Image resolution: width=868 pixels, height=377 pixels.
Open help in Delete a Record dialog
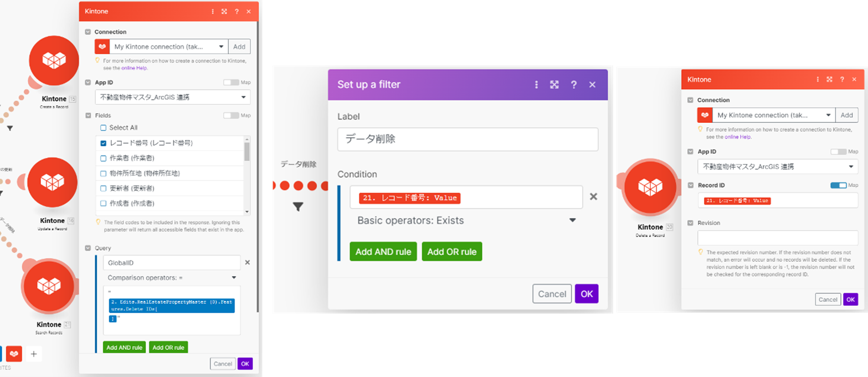841,80
